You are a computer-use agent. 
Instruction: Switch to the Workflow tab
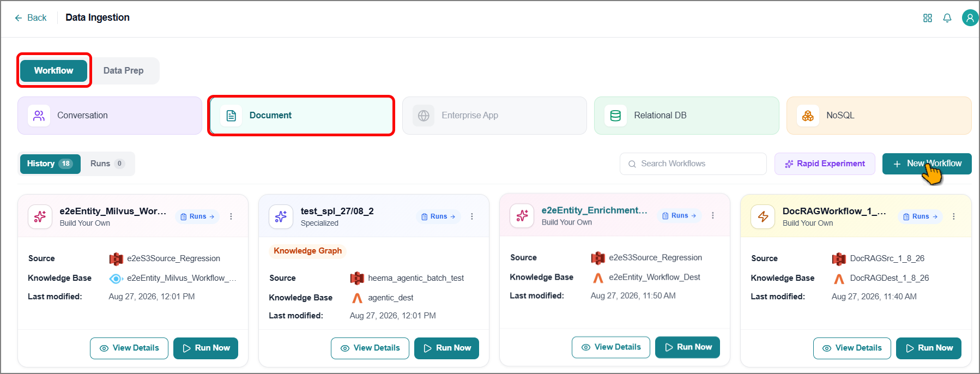pyautogui.click(x=53, y=71)
